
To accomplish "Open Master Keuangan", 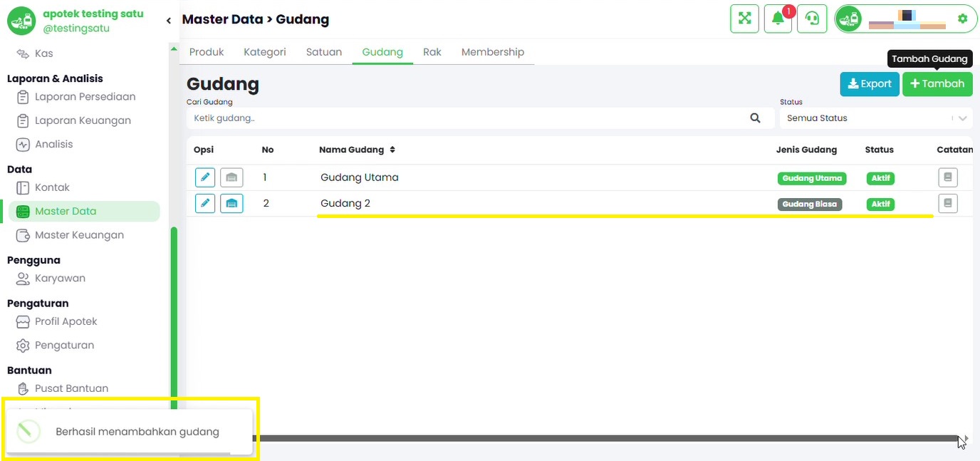I will [x=79, y=235].
